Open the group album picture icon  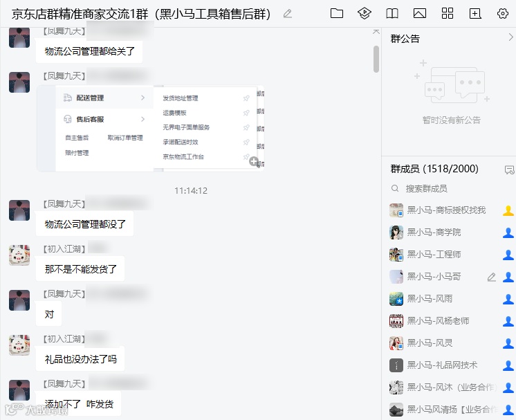[420, 14]
